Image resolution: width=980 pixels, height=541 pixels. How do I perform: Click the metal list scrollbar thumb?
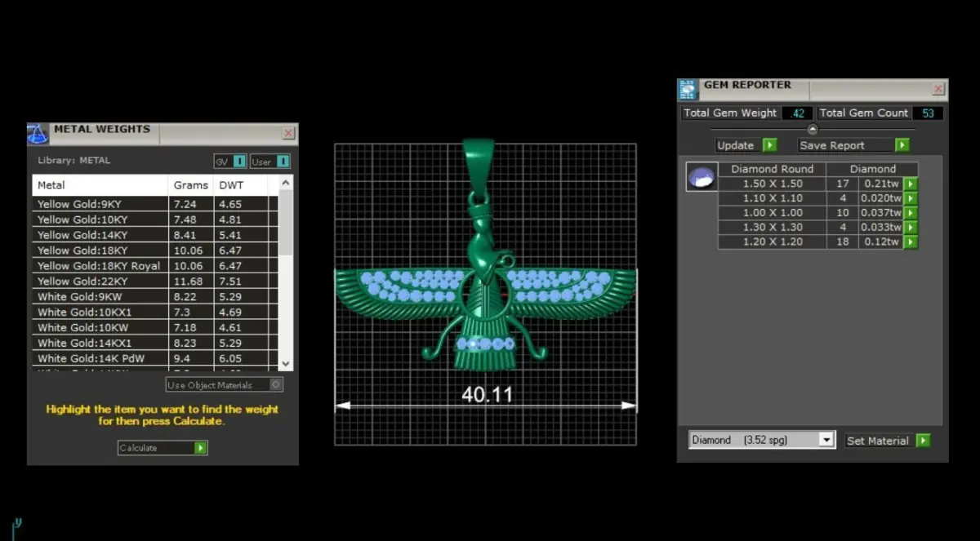click(x=285, y=224)
